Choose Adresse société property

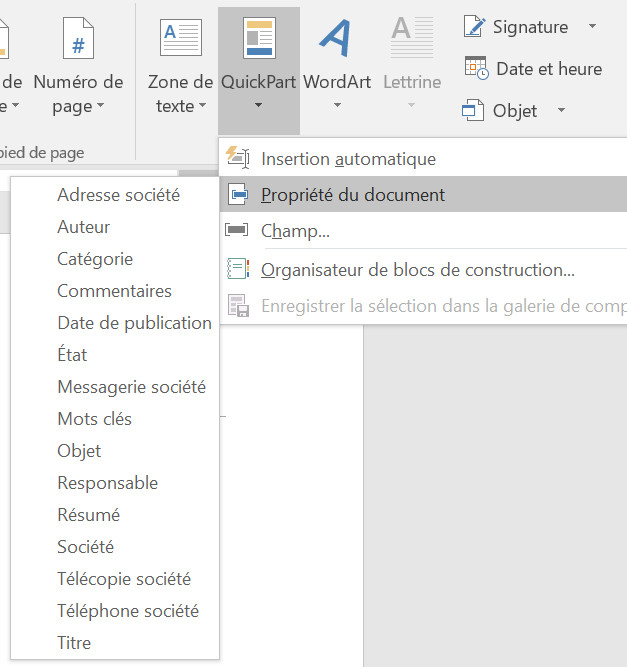(x=118, y=195)
